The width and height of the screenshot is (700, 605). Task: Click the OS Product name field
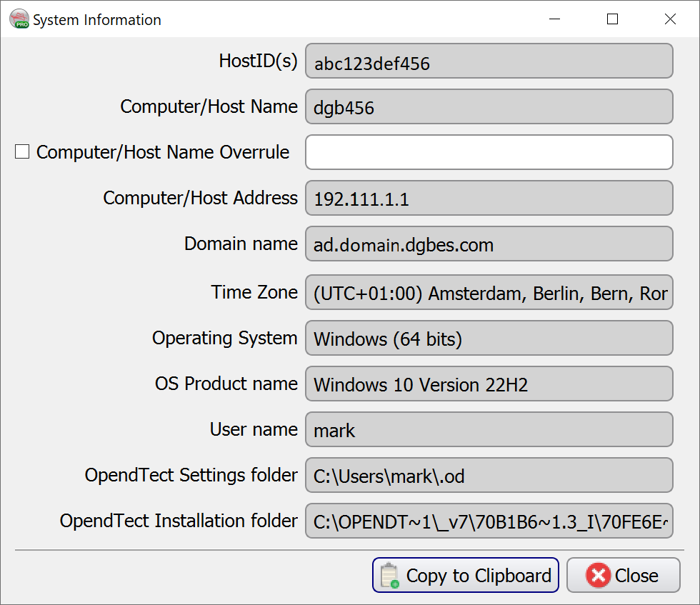pyautogui.click(x=489, y=384)
